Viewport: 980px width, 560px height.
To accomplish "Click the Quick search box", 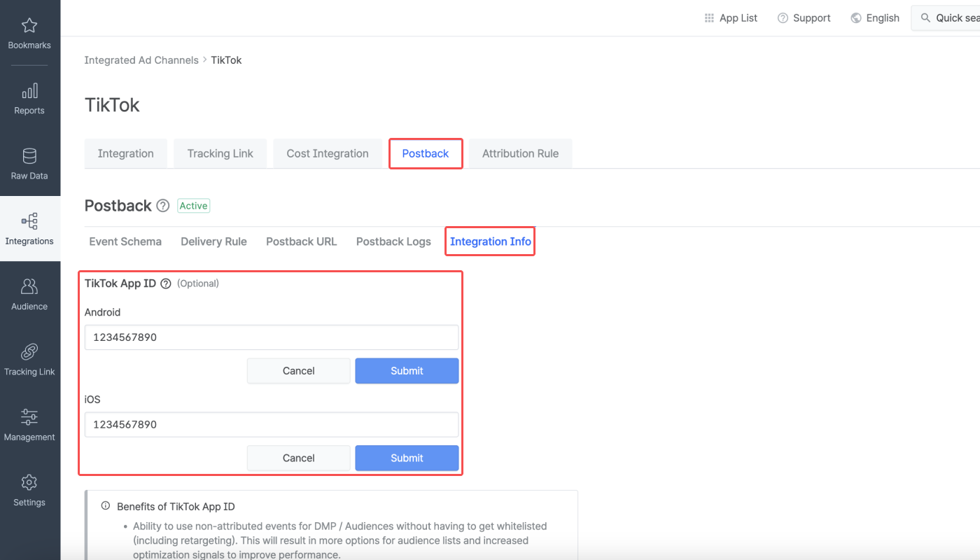I will pyautogui.click(x=946, y=18).
